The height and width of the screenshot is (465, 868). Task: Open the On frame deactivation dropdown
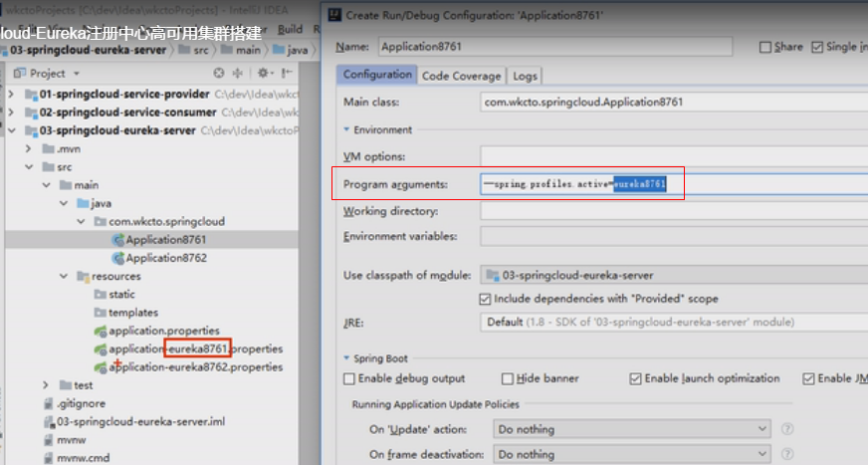(632, 454)
